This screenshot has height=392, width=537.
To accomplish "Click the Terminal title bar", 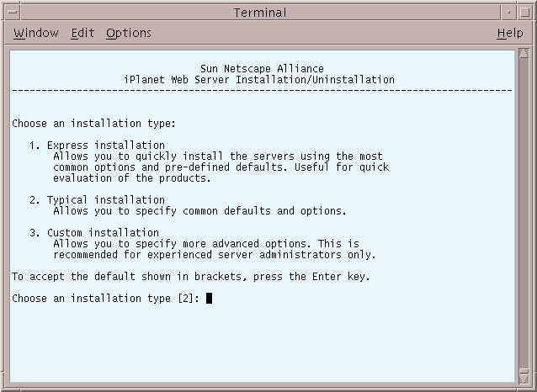I will [x=260, y=13].
